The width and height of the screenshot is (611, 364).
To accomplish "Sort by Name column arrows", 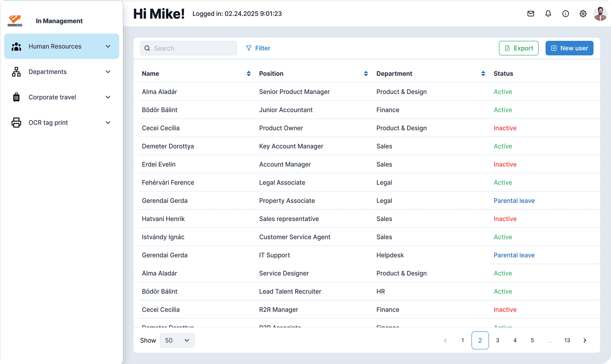I will tap(249, 74).
